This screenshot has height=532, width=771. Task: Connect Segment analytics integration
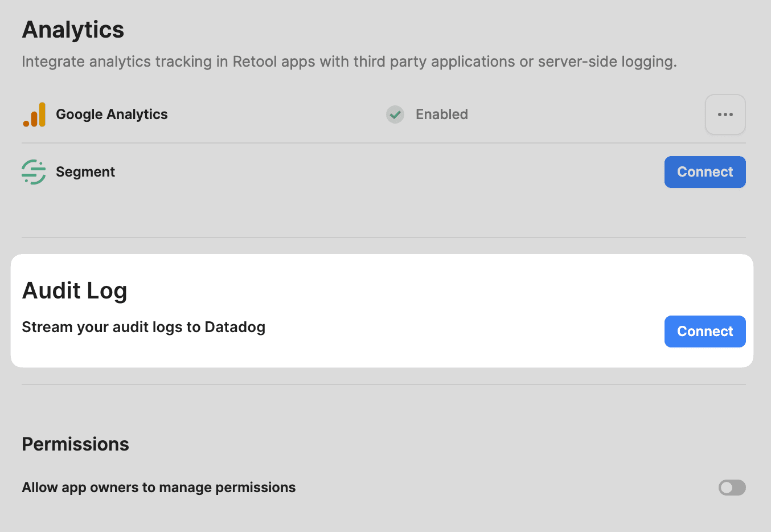pos(705,171)
